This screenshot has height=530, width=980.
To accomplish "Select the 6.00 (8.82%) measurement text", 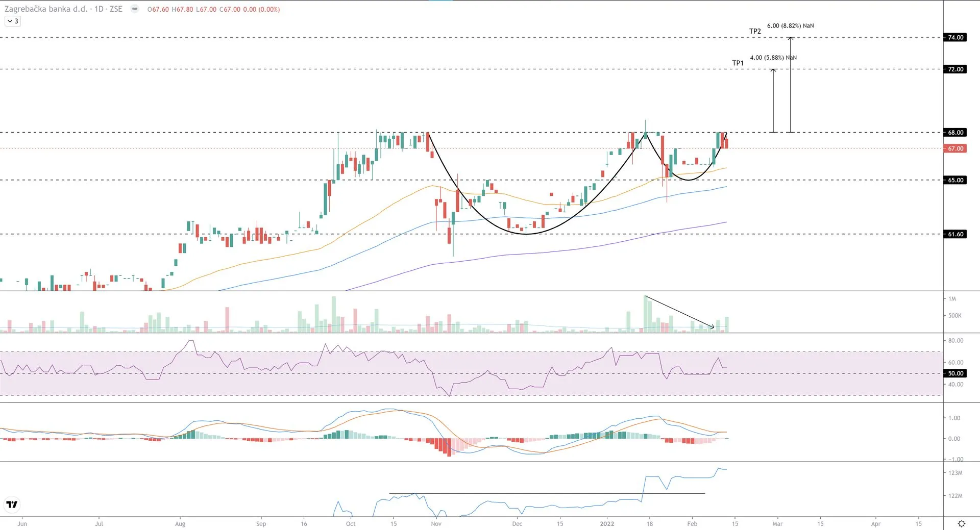I will (x=790, y=26).
